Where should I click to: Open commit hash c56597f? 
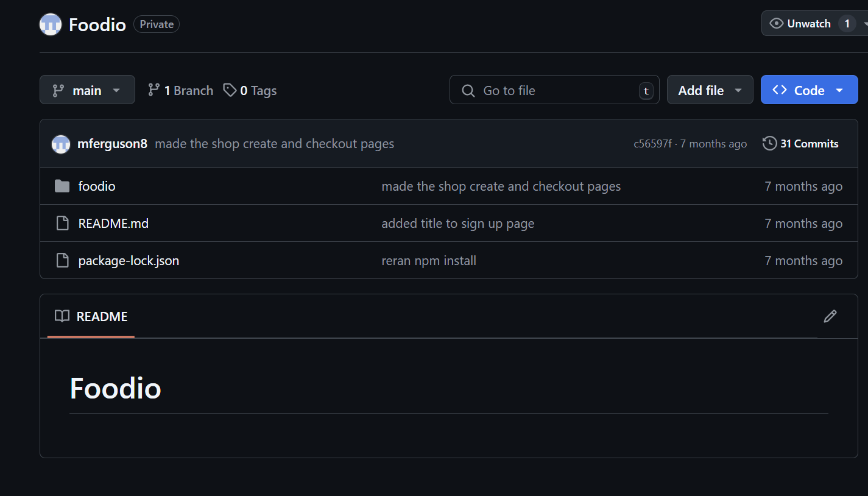652,144
